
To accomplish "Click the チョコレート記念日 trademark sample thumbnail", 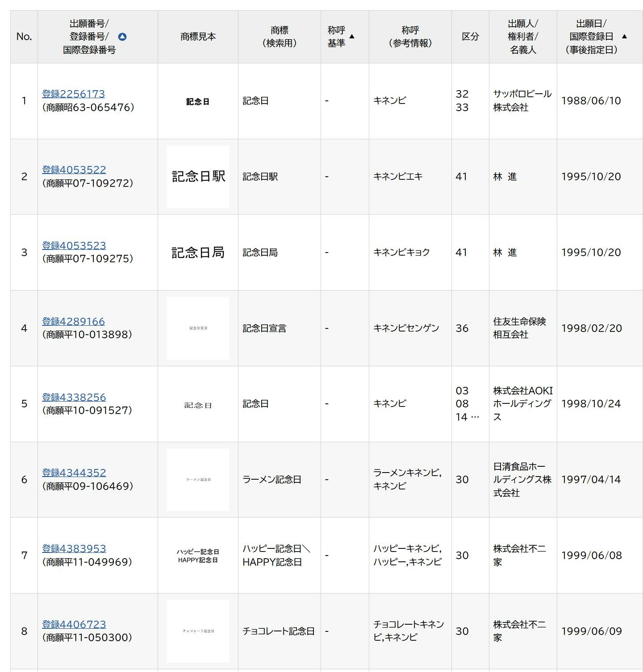I will 198,631.
